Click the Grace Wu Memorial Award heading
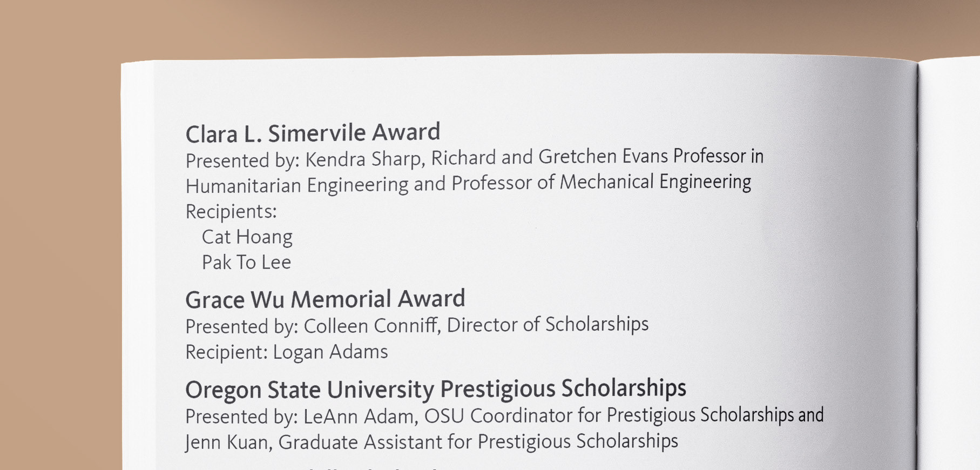Image resolution: width=980 pixels, height=470 pixels. 325,299
